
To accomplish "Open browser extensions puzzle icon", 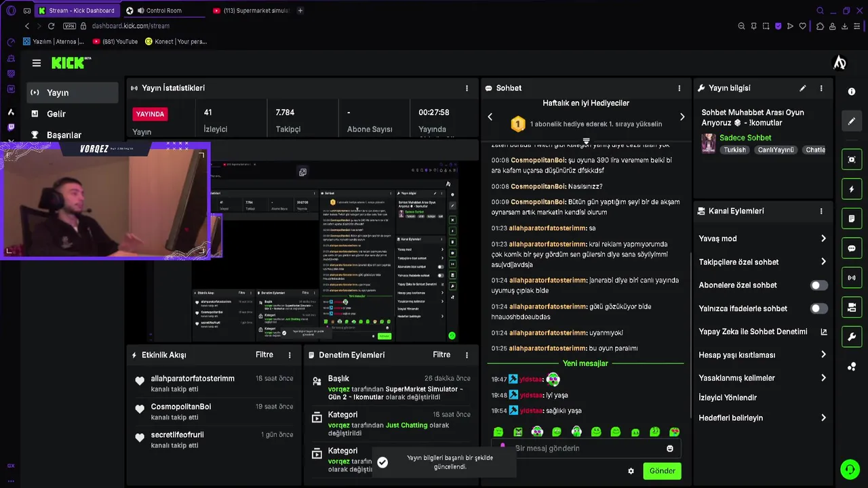I will click(820, 26).
